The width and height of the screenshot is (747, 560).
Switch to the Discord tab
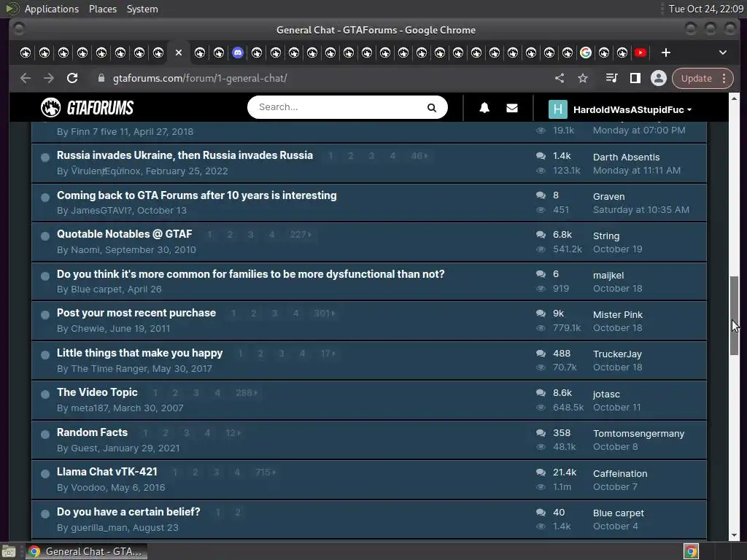tap(238, 52)
